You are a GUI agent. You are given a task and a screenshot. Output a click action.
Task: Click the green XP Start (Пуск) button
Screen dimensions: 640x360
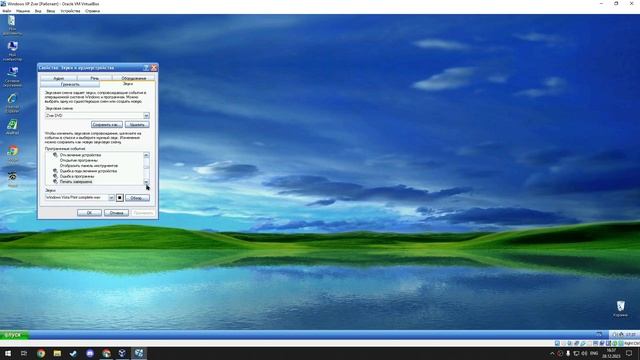click(x=14, y=335)
